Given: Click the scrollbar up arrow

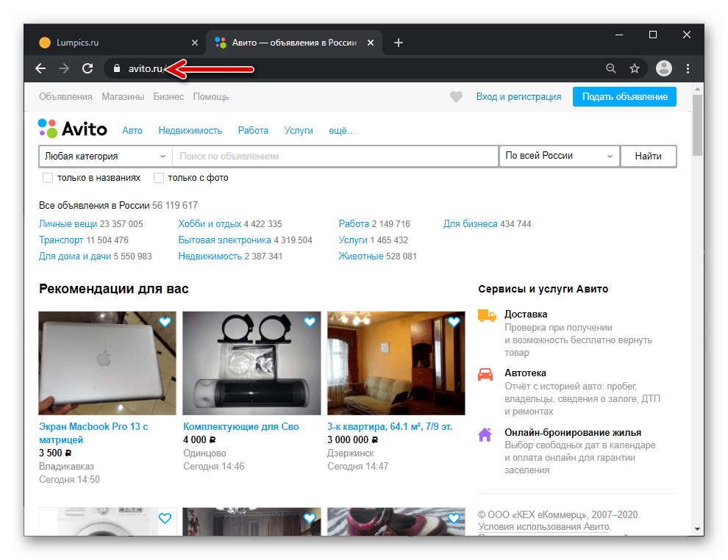Looking at the screenshot, I should [697, 89].
